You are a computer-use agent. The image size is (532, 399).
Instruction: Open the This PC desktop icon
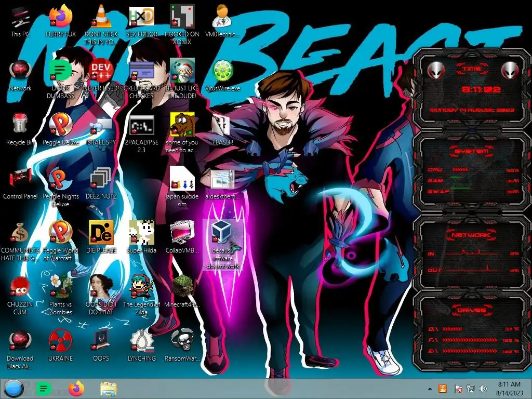point(20,17)
